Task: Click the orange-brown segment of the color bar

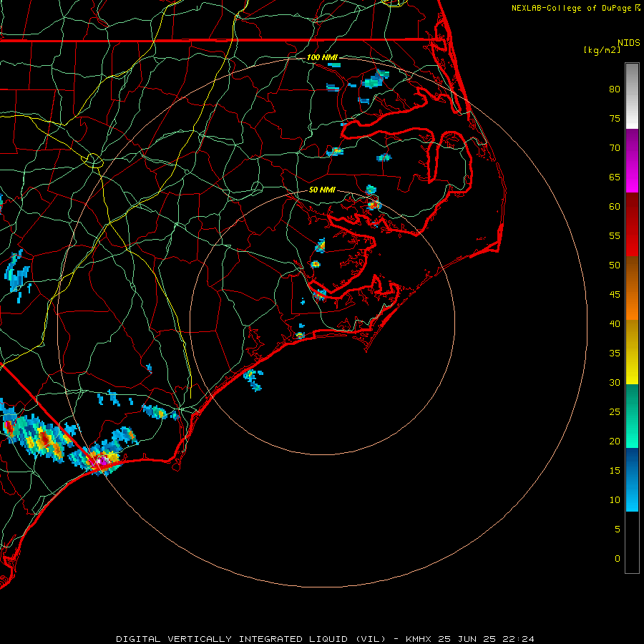Action: coord(632,288)
